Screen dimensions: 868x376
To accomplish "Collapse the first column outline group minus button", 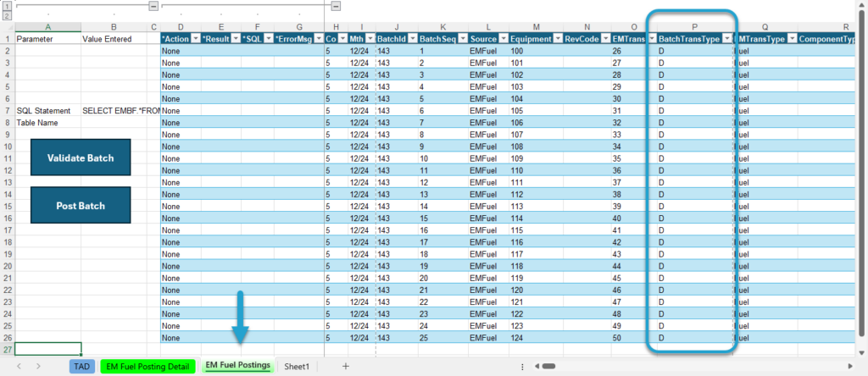I will [x=154, y=6].
